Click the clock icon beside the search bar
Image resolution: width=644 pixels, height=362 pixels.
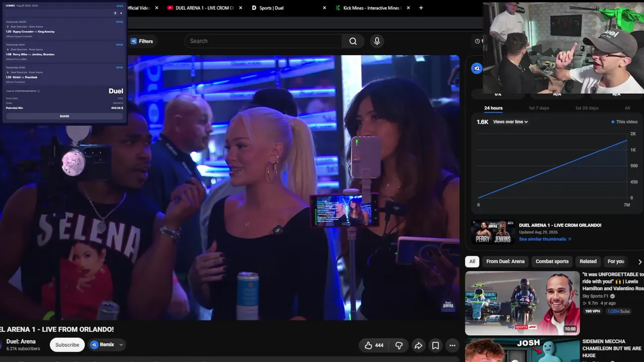pyautogui.click(x=478, y=41)
